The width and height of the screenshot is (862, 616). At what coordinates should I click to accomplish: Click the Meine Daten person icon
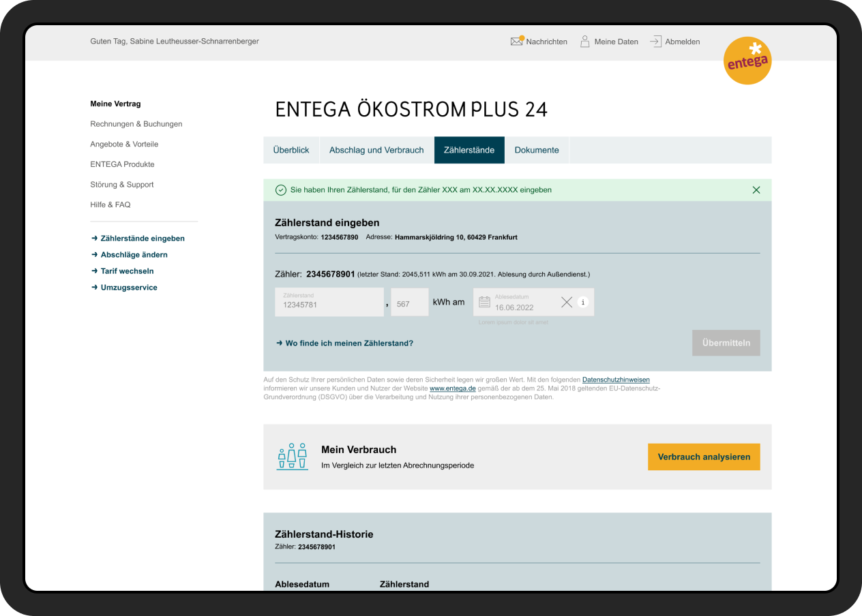click(584, 41)
